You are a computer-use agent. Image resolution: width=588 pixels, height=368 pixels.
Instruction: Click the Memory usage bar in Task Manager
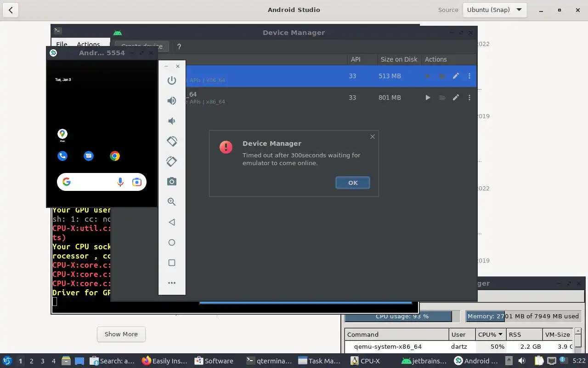pyautogui.click(x=523, y=316)
